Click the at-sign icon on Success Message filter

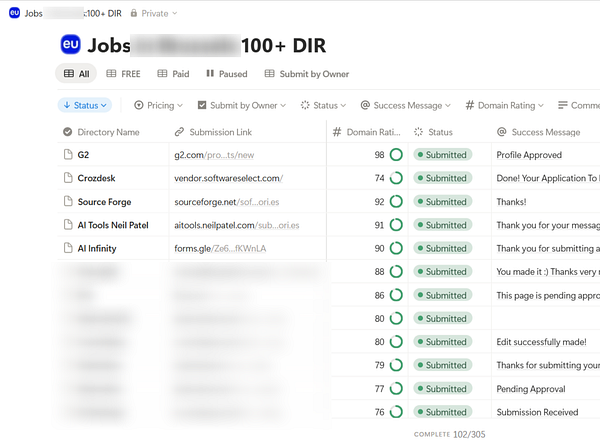365,105
